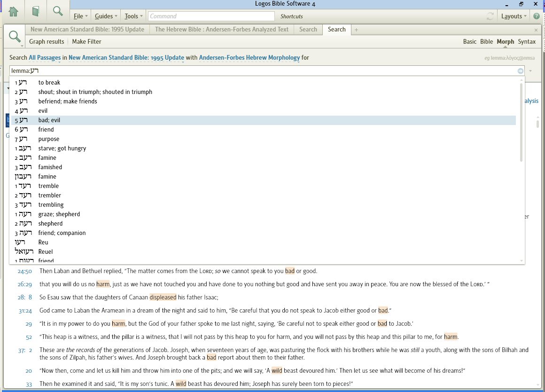Screen dimensions: 545x392
Task: Click the Shortcuts label
Action: coord(291,16)
